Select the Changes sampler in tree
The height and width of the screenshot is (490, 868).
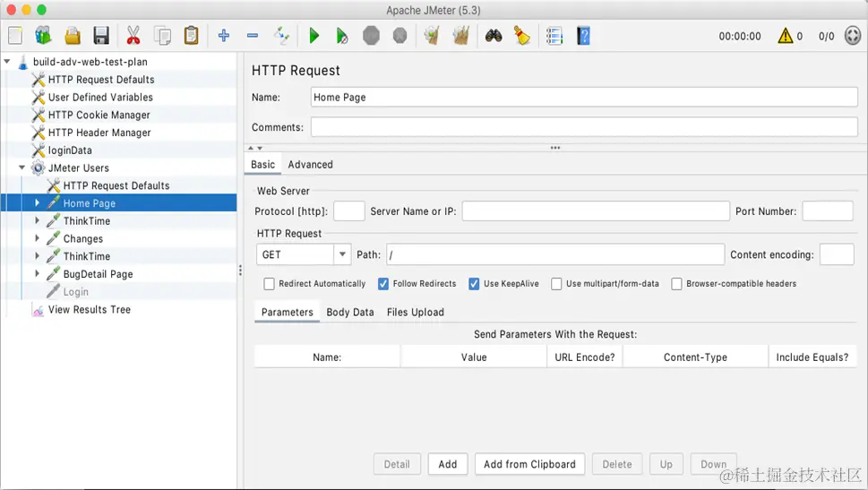82,239
